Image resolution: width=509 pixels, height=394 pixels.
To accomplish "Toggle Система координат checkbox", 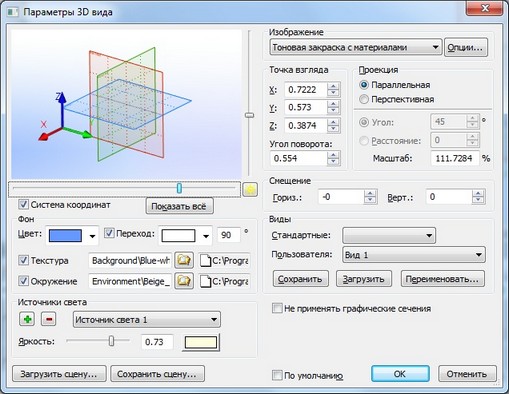I will [x=23, y=204].
